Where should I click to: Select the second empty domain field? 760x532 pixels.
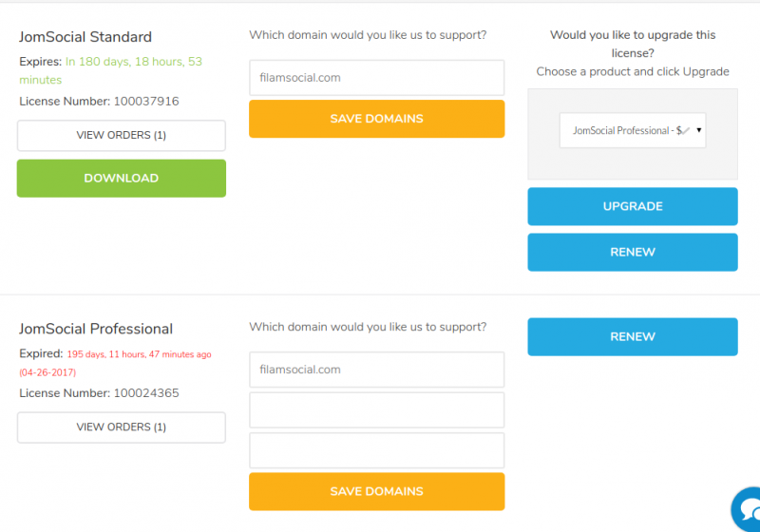[376, 409]
